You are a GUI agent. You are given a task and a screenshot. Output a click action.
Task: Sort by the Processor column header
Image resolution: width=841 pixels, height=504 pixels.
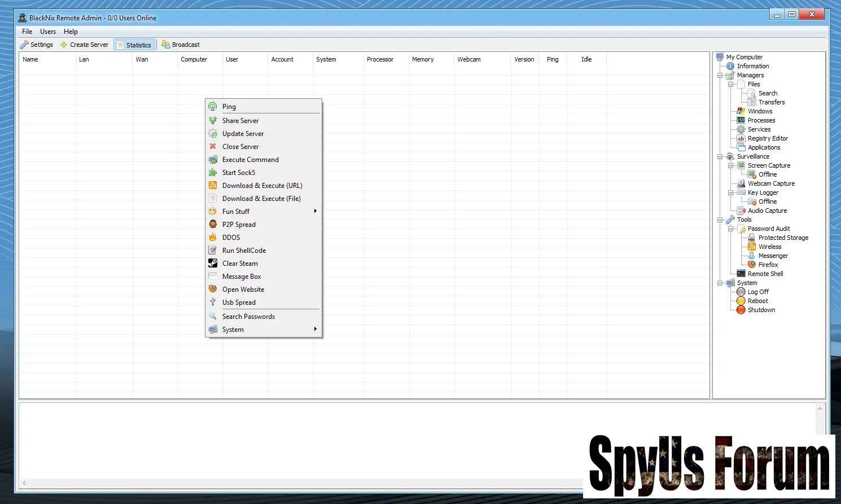380,59
